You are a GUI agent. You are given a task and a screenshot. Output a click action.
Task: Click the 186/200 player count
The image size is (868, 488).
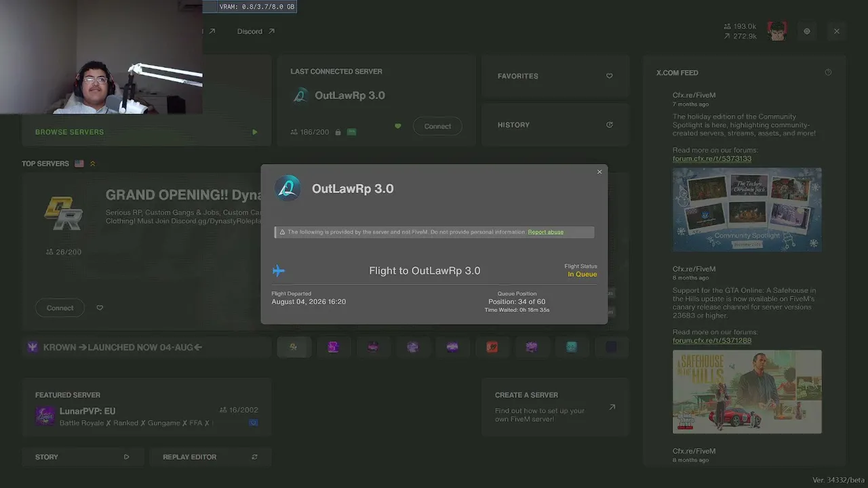point(310,132)
